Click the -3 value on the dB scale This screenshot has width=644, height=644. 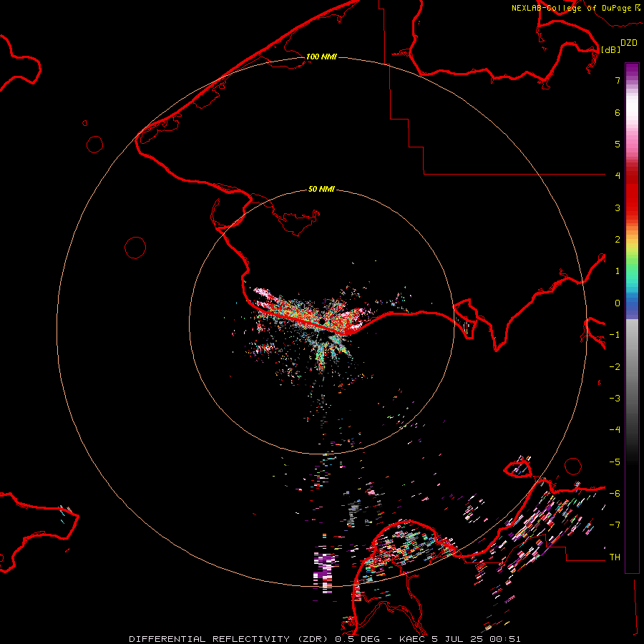(615, 399)
